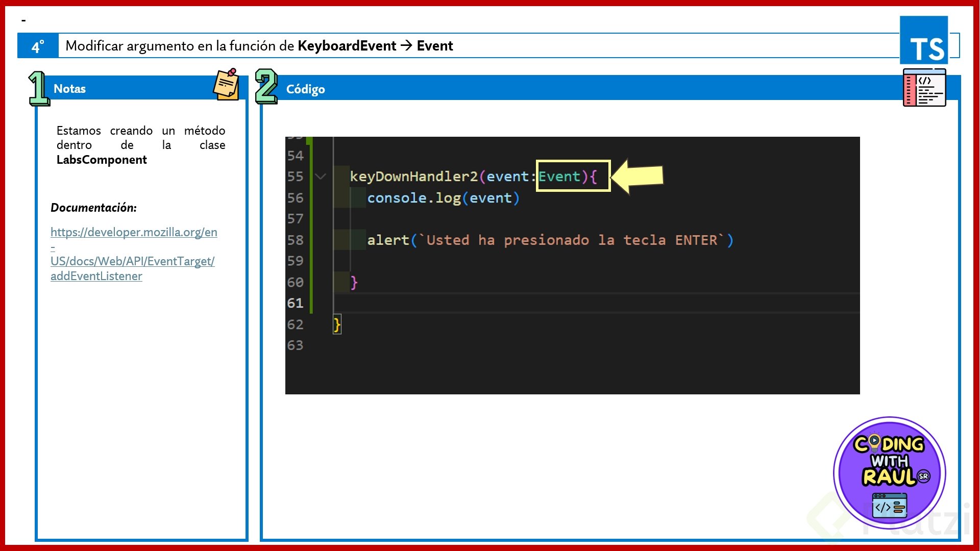
Task: Click the highlighted Event type annotation
Action: click(x=560, y=177)
